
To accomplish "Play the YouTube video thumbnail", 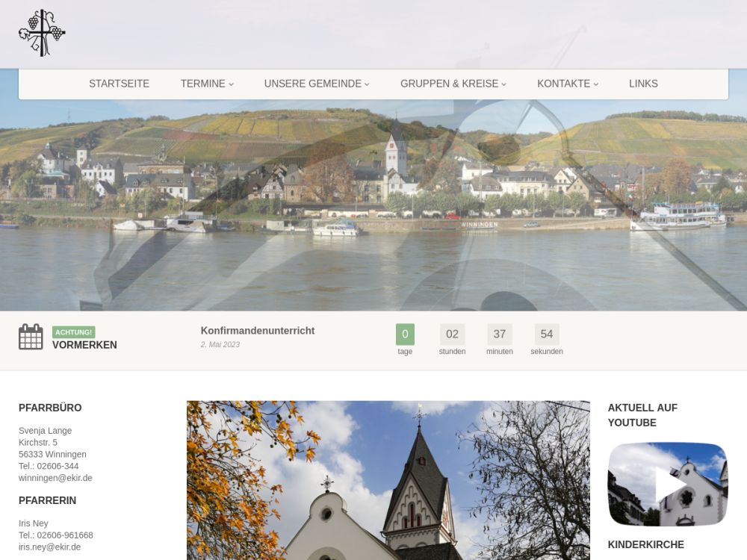I will pos(667,485).
